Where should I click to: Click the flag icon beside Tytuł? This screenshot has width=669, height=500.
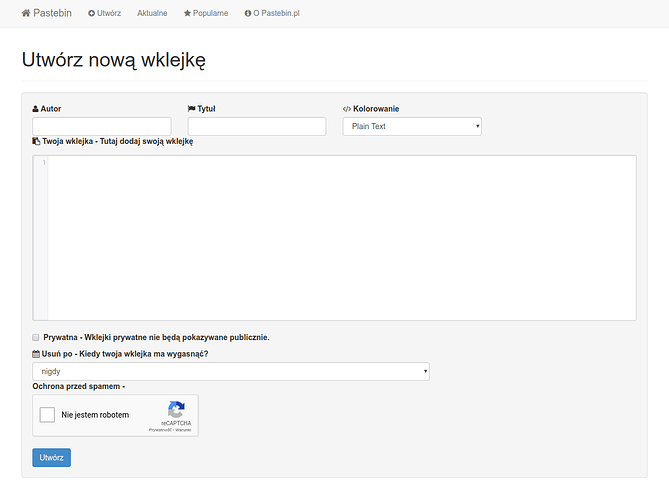[192, 109]
